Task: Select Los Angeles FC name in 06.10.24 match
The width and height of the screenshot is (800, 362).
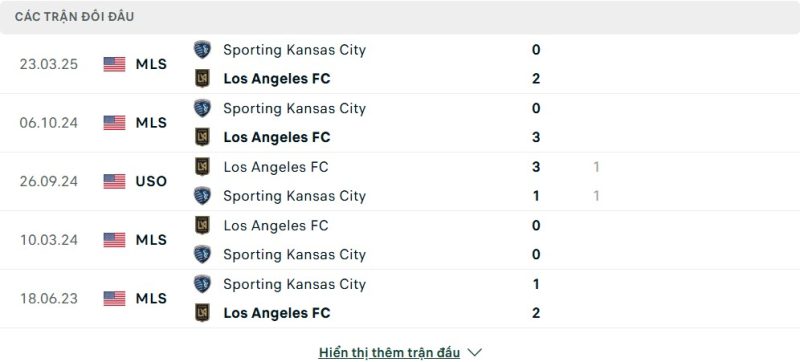Action: pos(277,137)
